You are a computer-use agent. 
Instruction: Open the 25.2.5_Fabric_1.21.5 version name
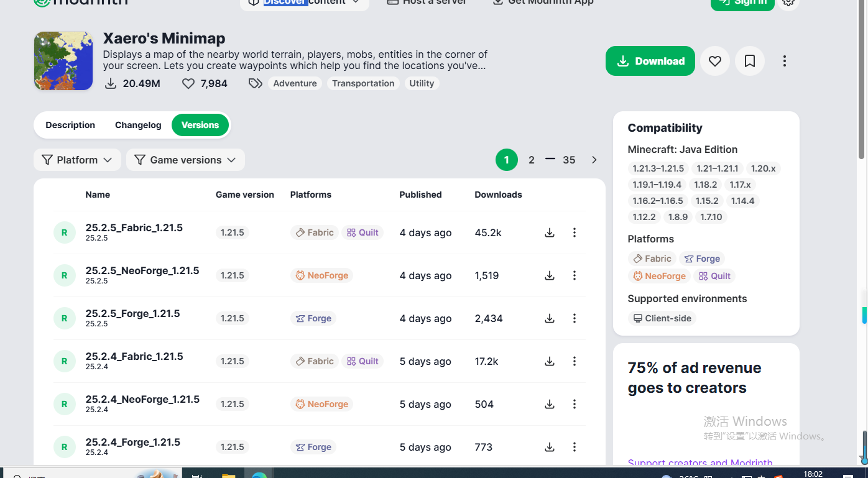(x=134, y=228)
